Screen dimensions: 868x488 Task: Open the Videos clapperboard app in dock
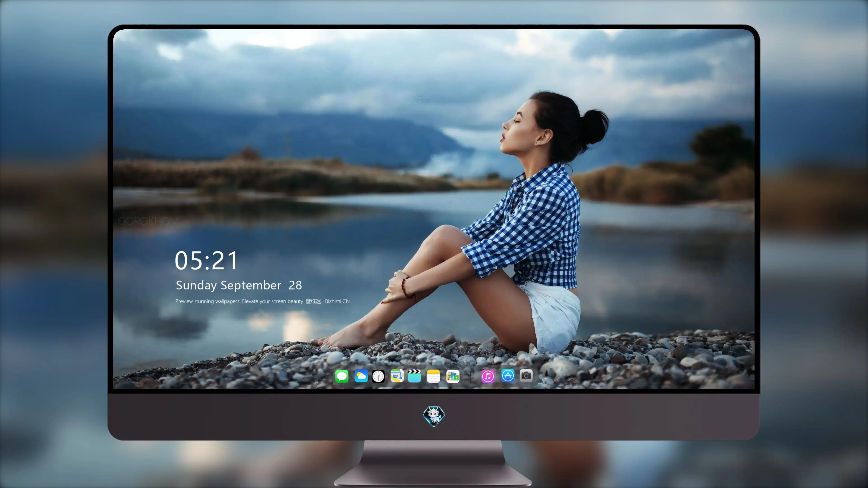coord(415,376)
